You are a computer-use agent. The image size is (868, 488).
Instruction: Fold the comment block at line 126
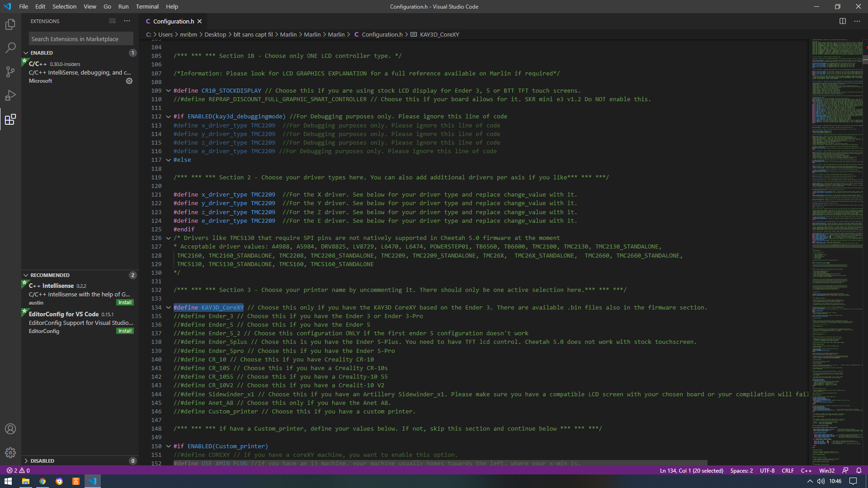click(169, 238)
